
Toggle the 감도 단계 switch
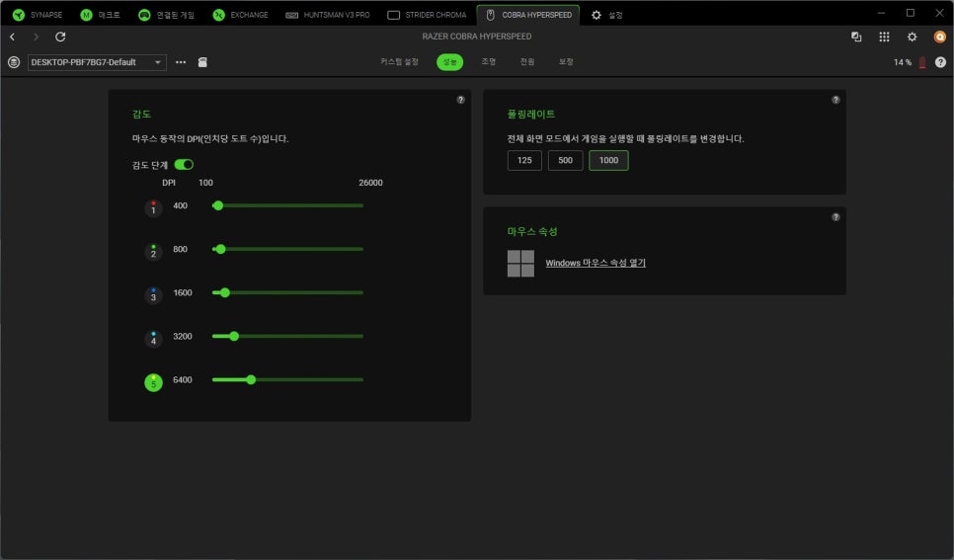[x=184, y=164]
